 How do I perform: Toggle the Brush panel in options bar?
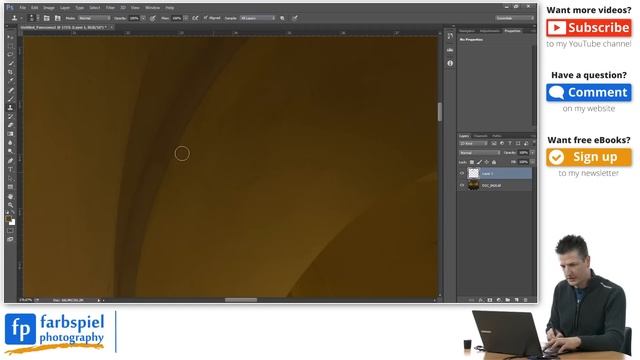[47, 18]
